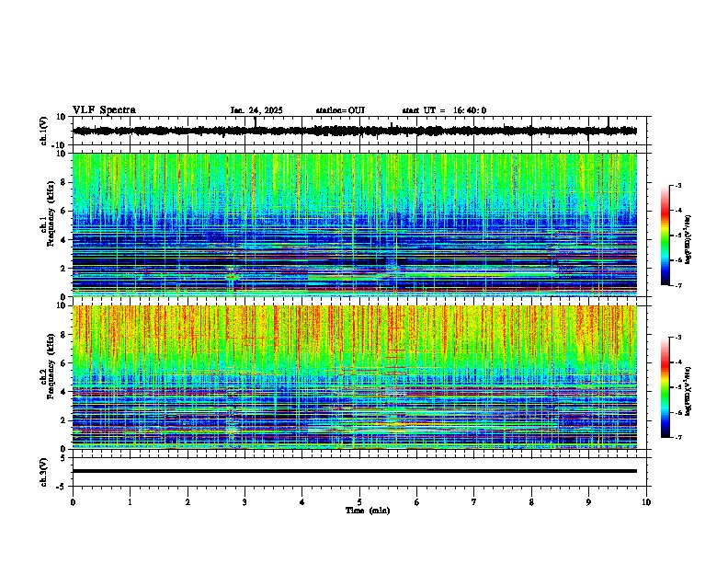Click time axis tick label "10" below ch.3
The height and width of the screenshot is (563, 728).
(x=646, y=502)
